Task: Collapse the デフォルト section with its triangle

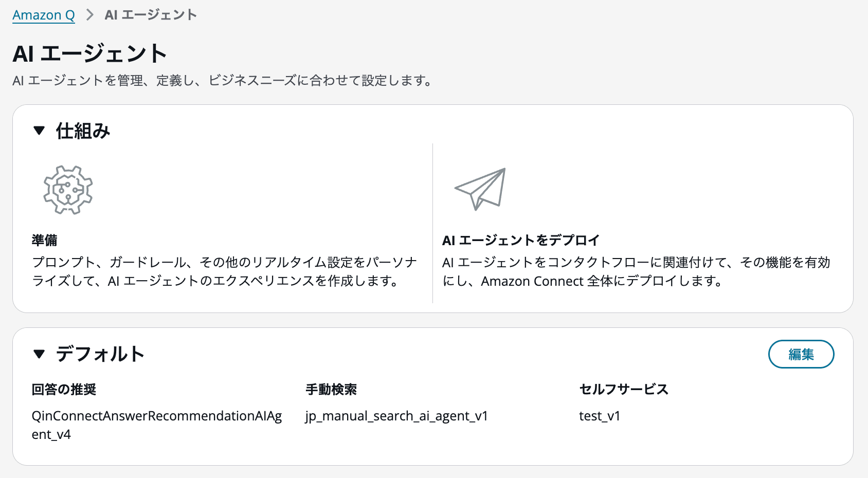Action: coord(39,354)
